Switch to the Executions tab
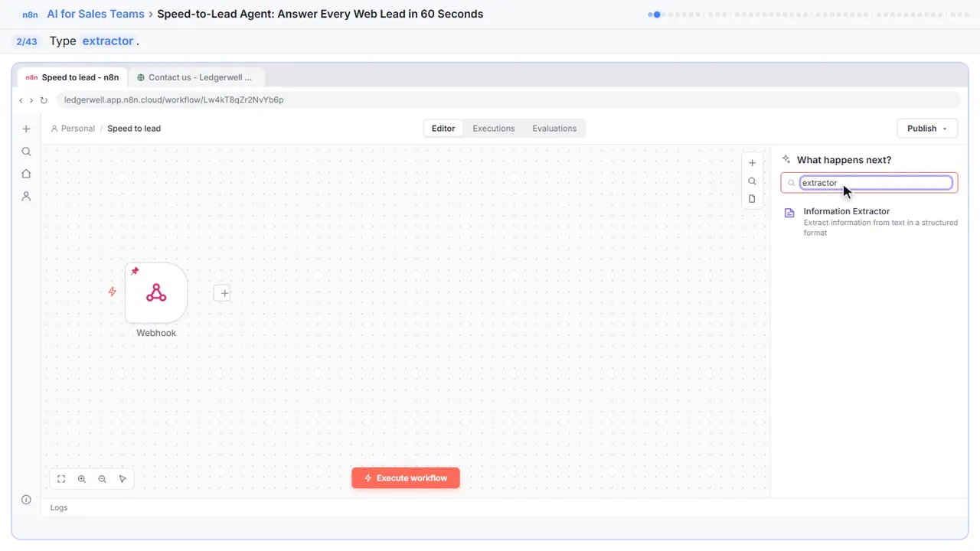 pyautogui.click(x=494, y=129)
